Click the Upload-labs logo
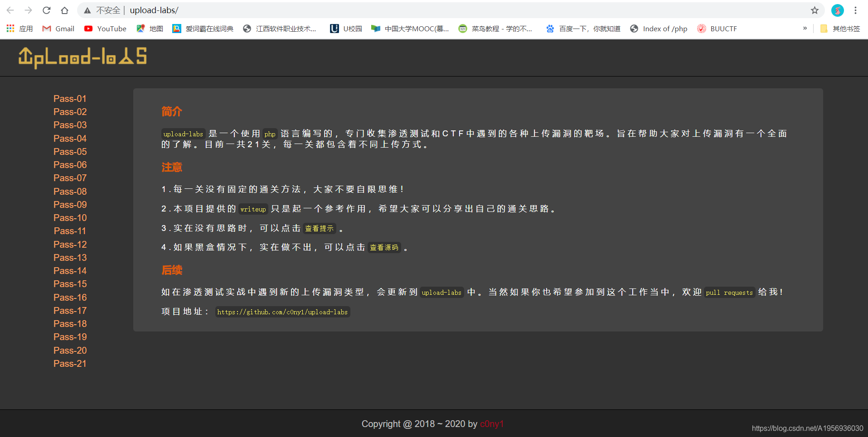This screenshot has width=868, height=437. [x=82, y=58]
